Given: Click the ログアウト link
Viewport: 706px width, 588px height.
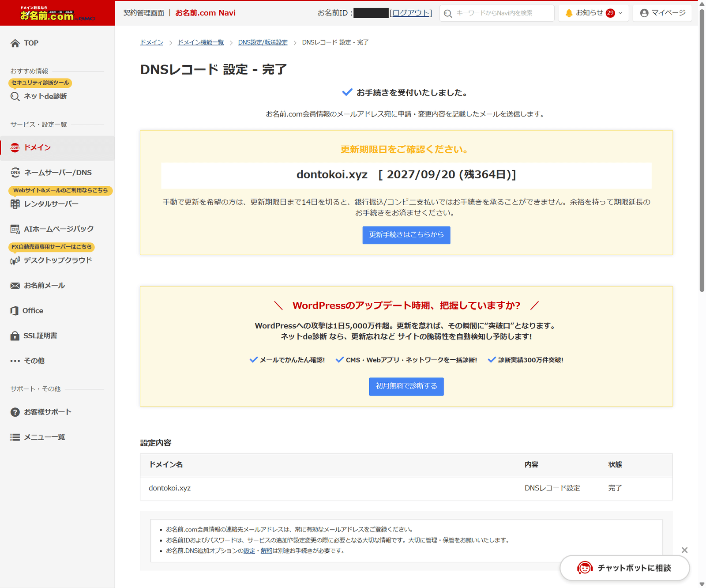Looking at the screenshot, I should click(411, 13).
